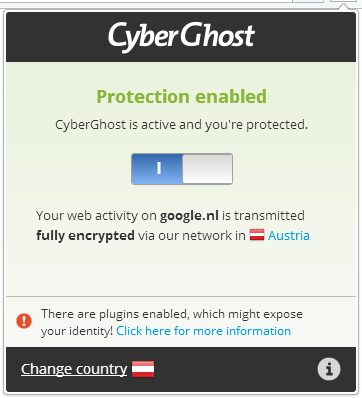
Task: Open the info icon in footer
Action: point(329,369)
